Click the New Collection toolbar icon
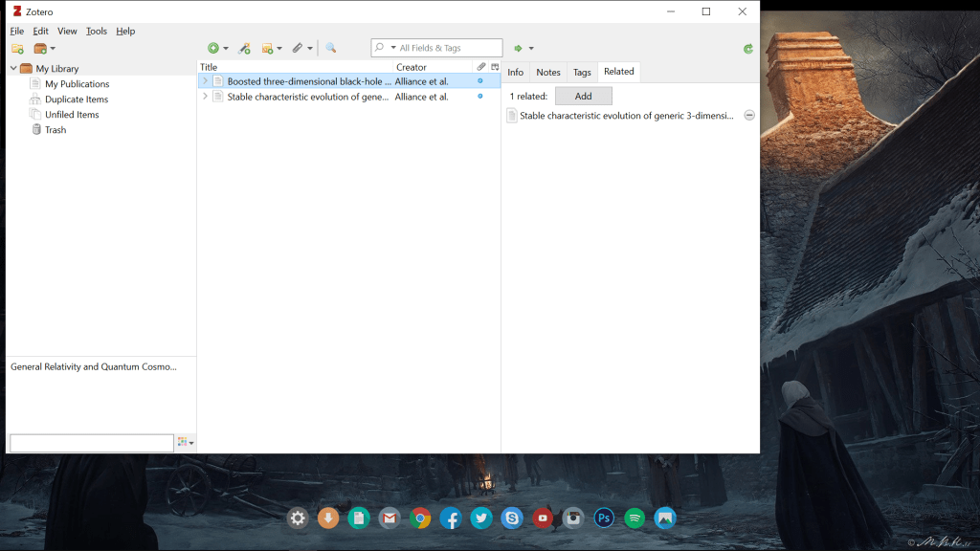 [17, 49]
